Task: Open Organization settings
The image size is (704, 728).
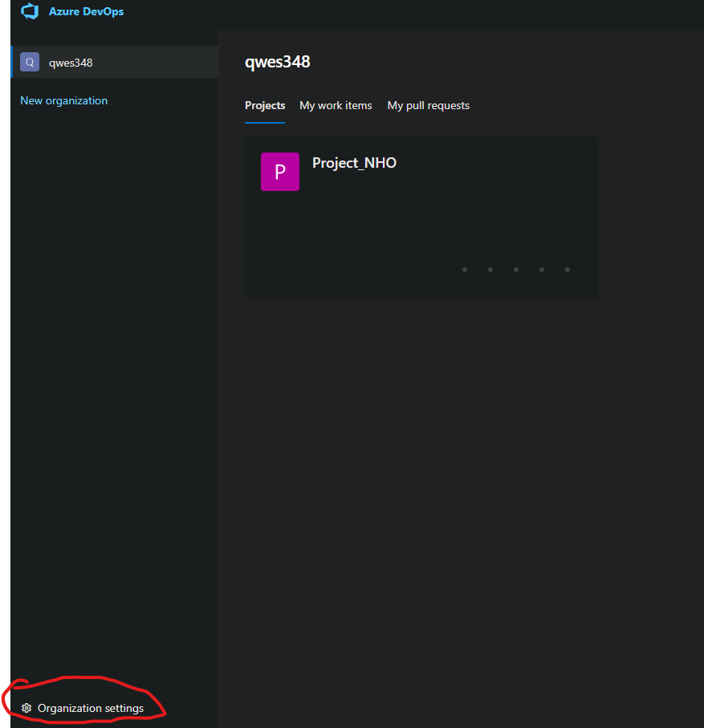Action: click(x=91, y=709)
